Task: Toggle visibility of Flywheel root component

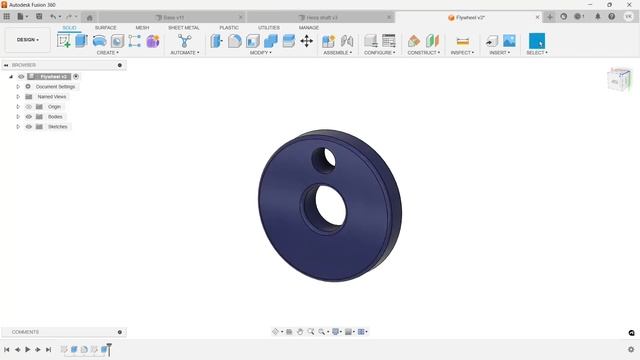Action: click(21, 77)
